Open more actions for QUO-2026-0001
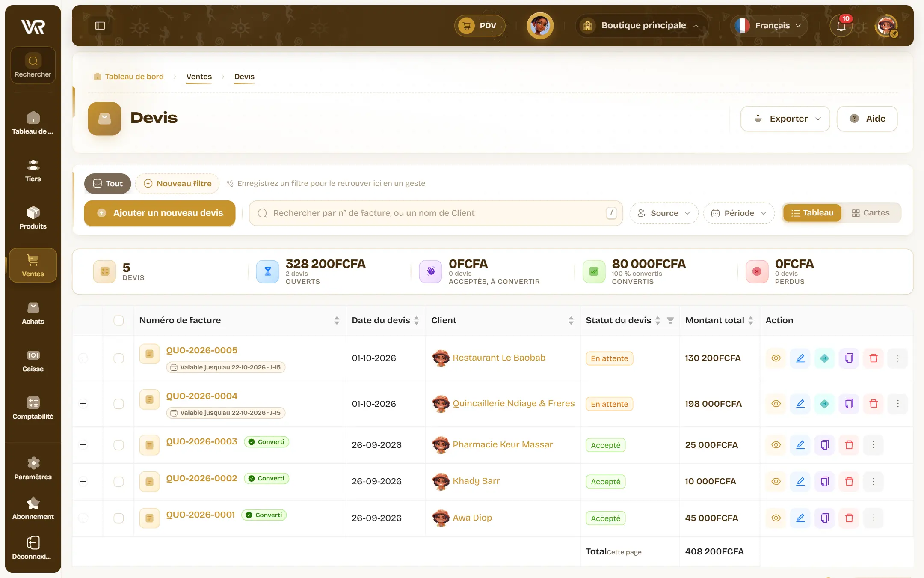This screenshot has width=924, height=578. coord(874,518)
